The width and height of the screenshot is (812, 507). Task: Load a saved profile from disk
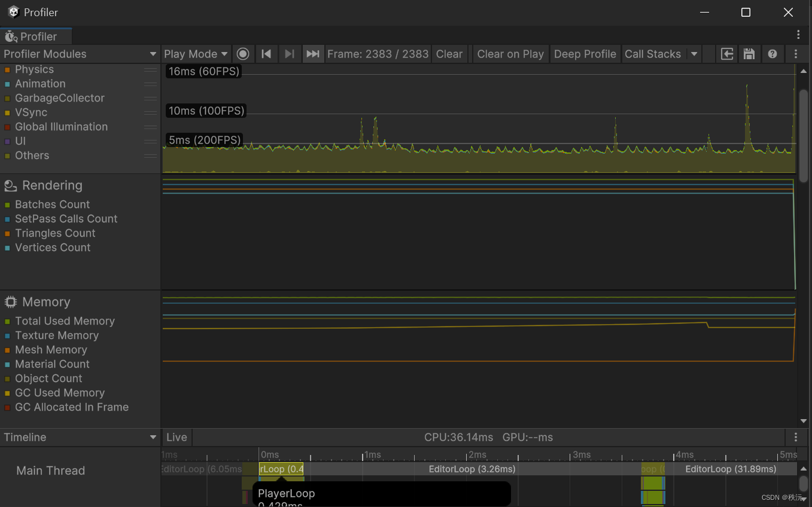[726, 54]
